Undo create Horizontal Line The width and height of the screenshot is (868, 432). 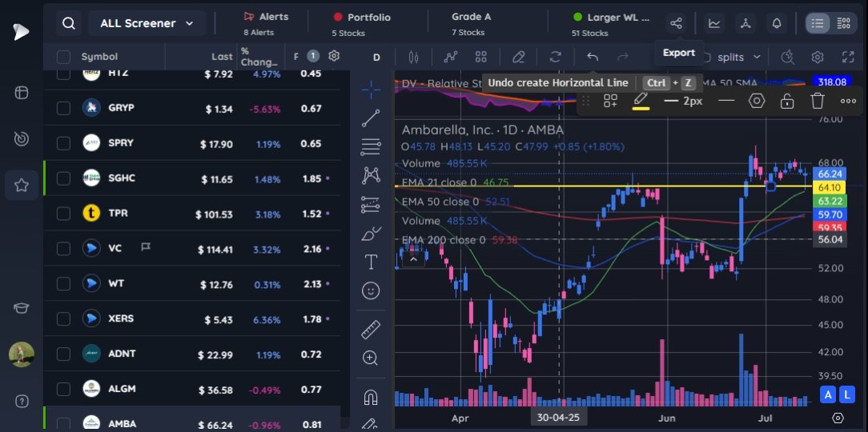[593, 57]
